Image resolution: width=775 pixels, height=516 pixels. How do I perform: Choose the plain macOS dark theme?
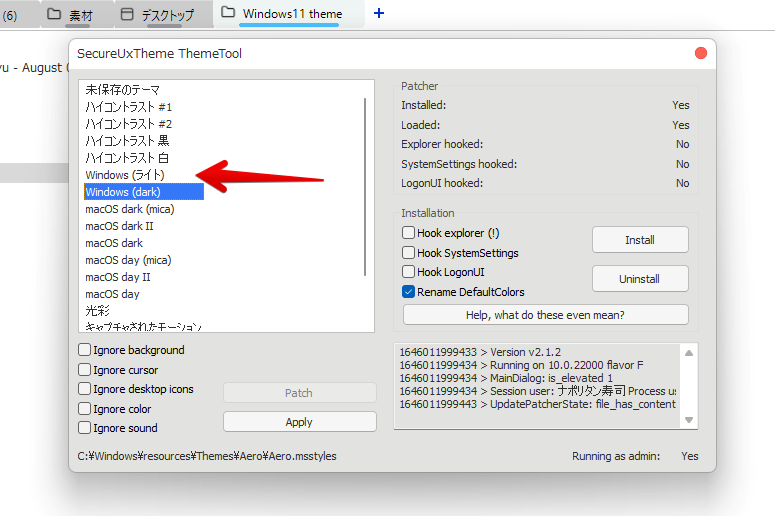114,243
